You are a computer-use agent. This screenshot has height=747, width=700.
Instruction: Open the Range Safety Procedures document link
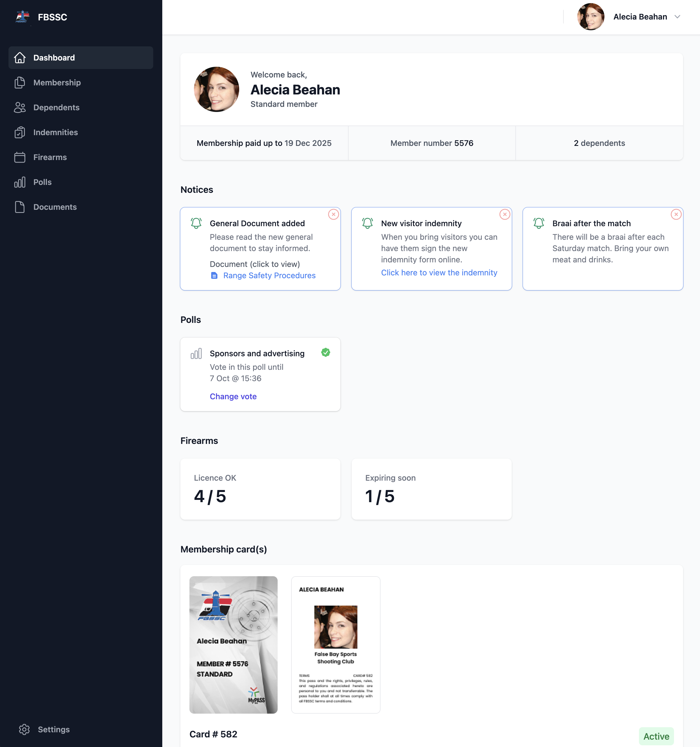[269, 275]
